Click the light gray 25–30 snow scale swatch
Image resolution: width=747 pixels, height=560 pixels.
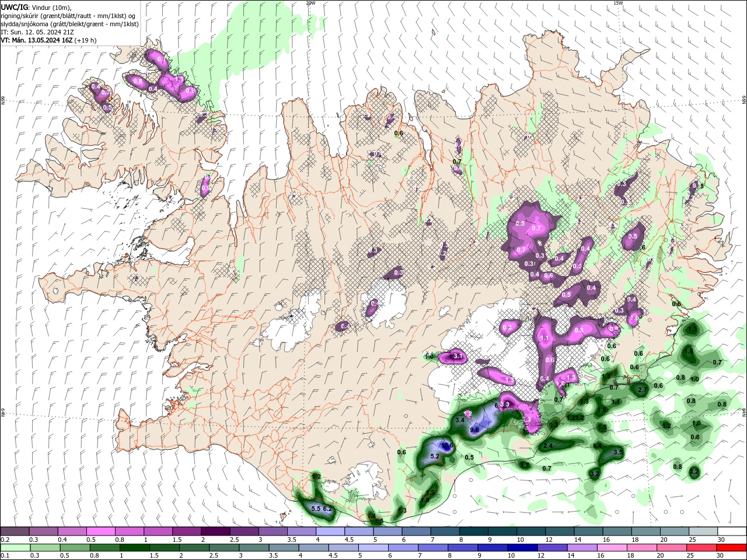[703, 531]
